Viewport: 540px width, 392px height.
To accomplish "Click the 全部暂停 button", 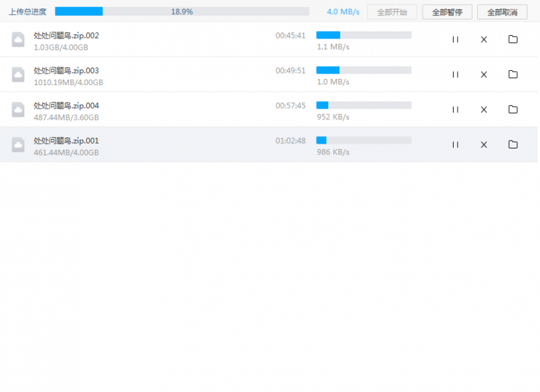I will 447,12.
